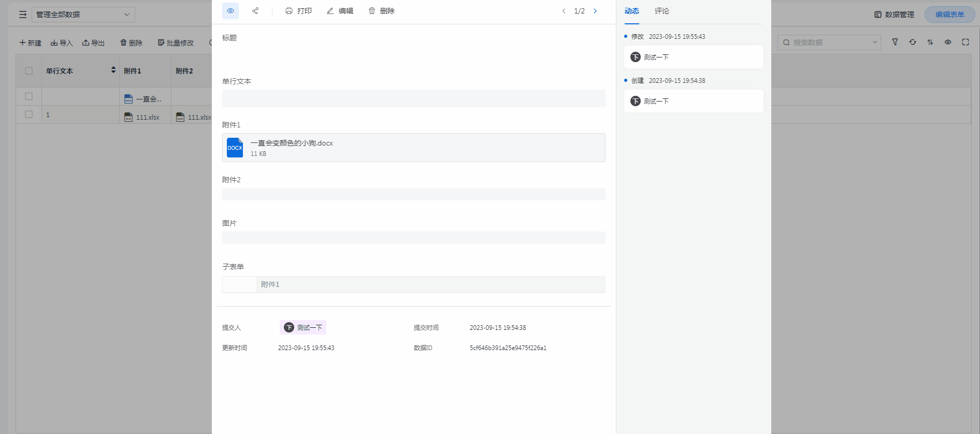This screenshot has width=980, height=434.
Task: Click the refresh icon in table toolbar
Action: click(x=913, y=42)
